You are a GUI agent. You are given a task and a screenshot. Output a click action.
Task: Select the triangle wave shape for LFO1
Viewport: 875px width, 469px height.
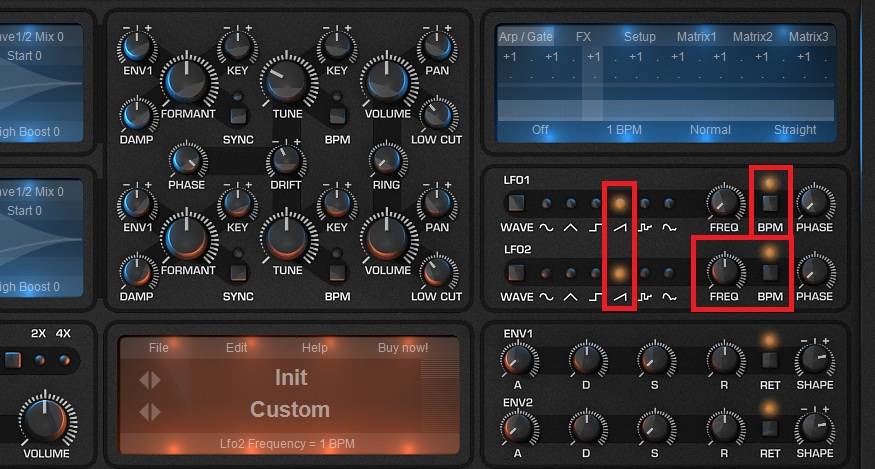pyautogui.click(x=571, y=204)
